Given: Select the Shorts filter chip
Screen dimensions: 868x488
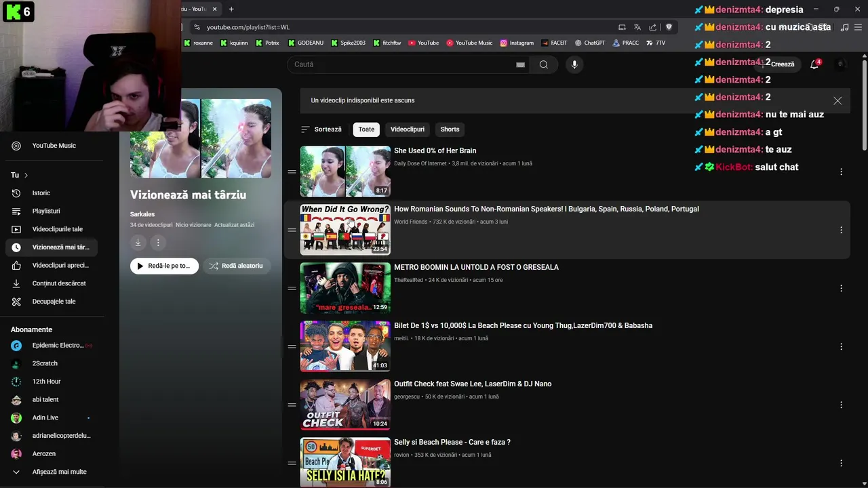Looking at the screenshot, I should click(x=450, y=129).
